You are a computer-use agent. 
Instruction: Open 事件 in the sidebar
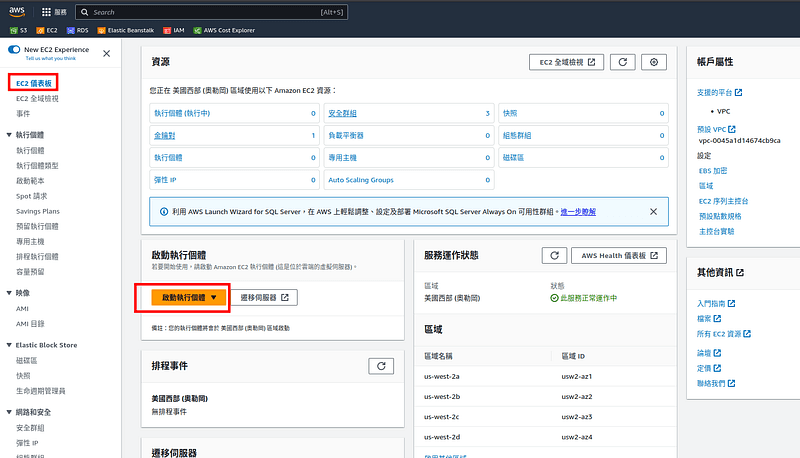point(23,113)
